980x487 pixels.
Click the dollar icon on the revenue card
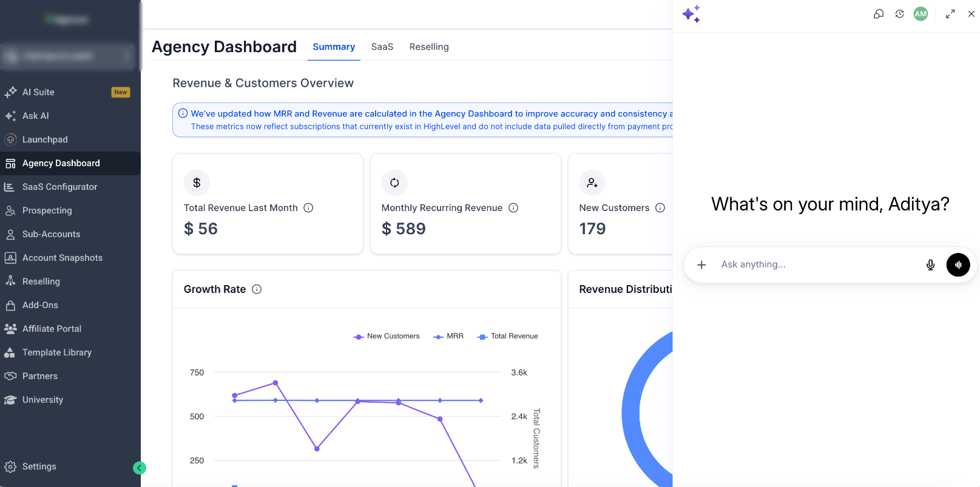point(197,183)
